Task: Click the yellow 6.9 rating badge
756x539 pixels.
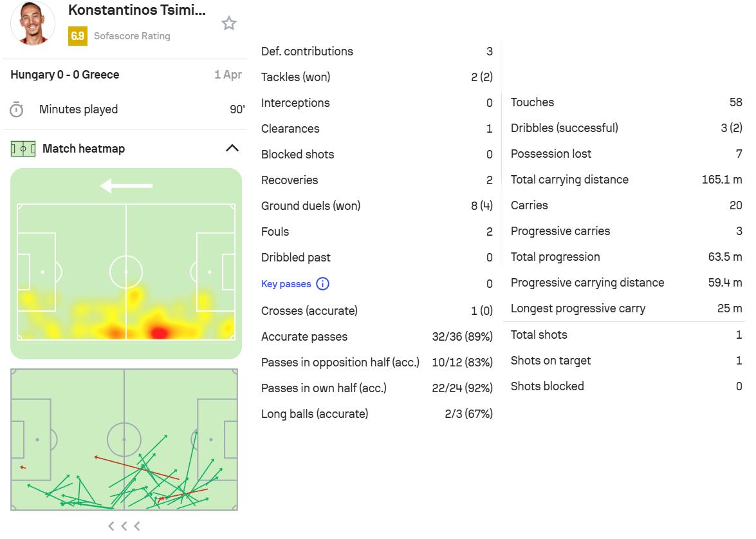Action: tap(77, 36)
